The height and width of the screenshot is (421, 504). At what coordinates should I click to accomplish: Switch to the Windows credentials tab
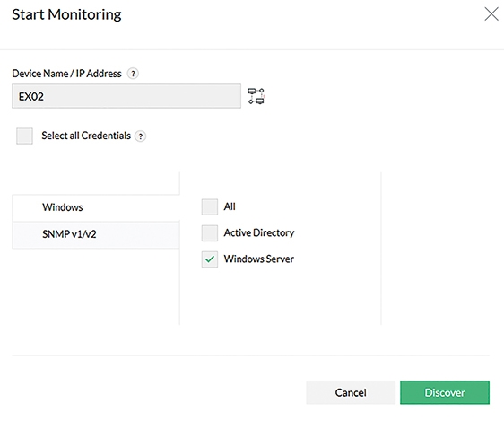[x=96, y=207]
